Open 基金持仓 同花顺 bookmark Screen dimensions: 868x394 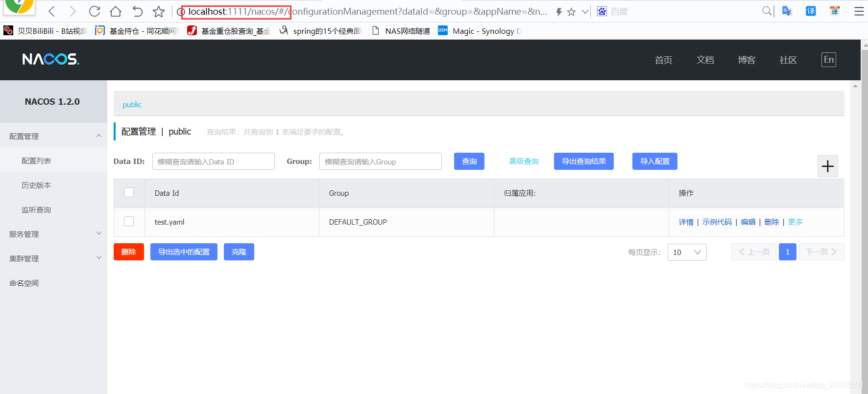[136, 31]
